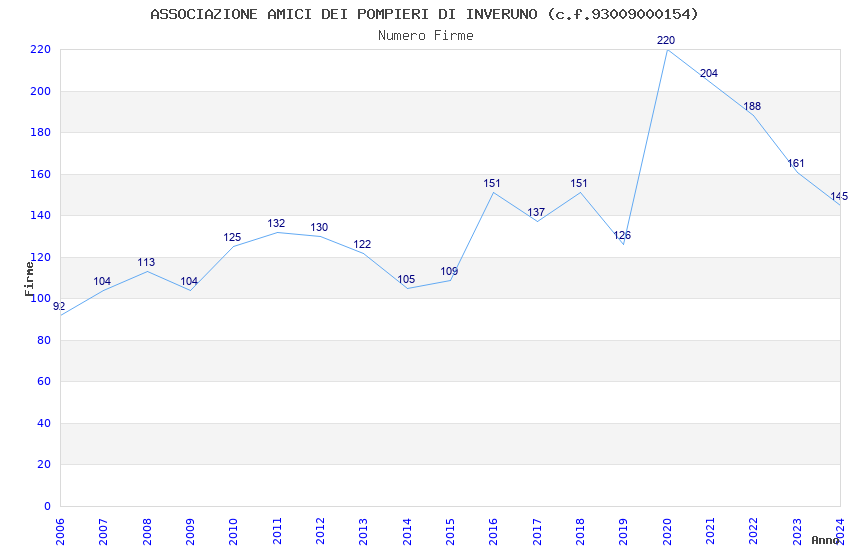
Task: Click the x-axis year 2006
Action: click(x=60, y=531)
